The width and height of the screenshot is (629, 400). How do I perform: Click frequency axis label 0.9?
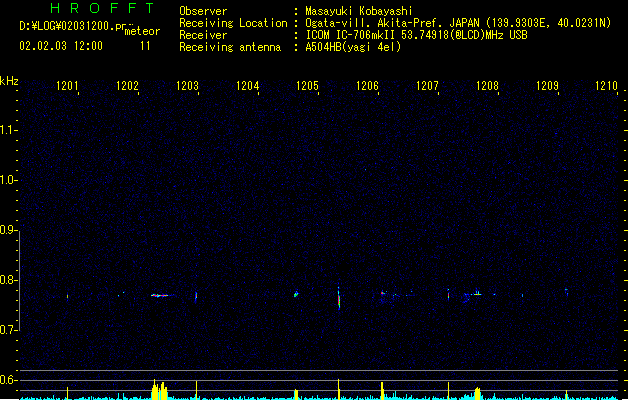[x=8, y=230]
